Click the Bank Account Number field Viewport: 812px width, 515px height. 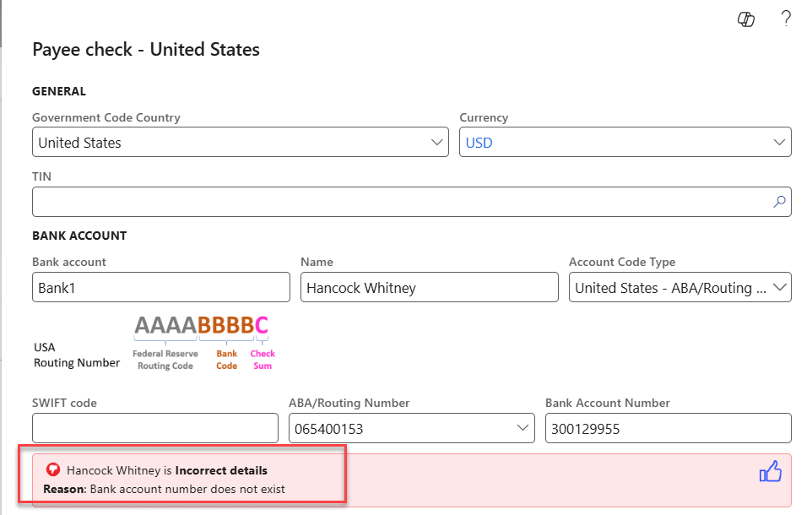click(668, 429)
